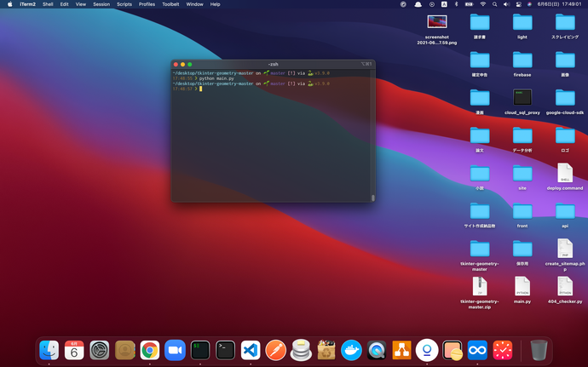Select the screenshot png thumbnail on the desktop
The width and height of the screenshot is (588, 367).
pos(437,22)
